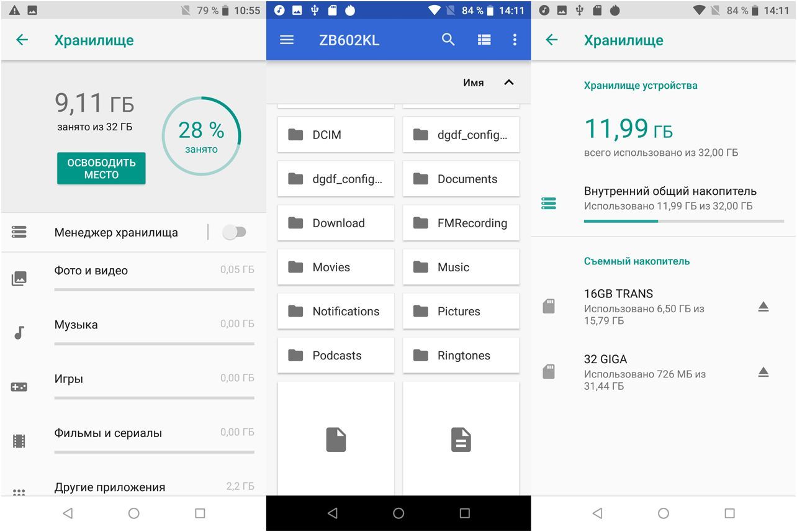Tap the search icon in file manager
Image resolution: width=797 pixels, height=532 pixels.
[448, 40]
